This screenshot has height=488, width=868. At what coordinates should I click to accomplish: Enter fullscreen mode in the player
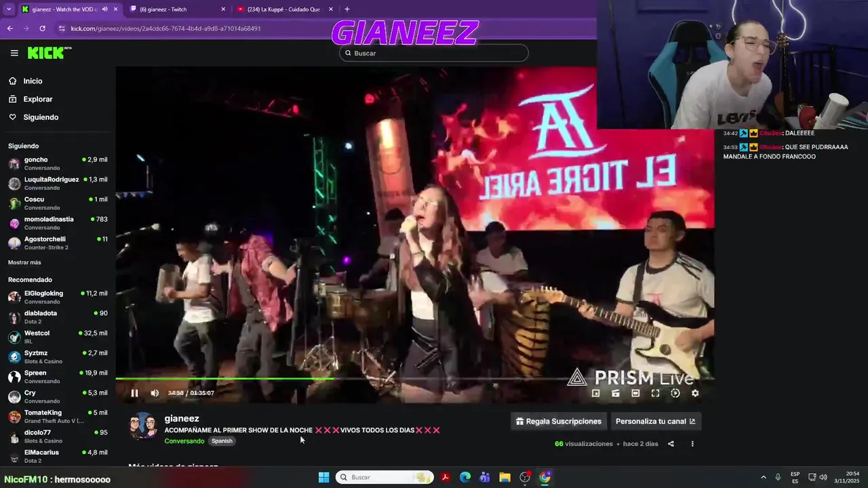coord(655,393)
